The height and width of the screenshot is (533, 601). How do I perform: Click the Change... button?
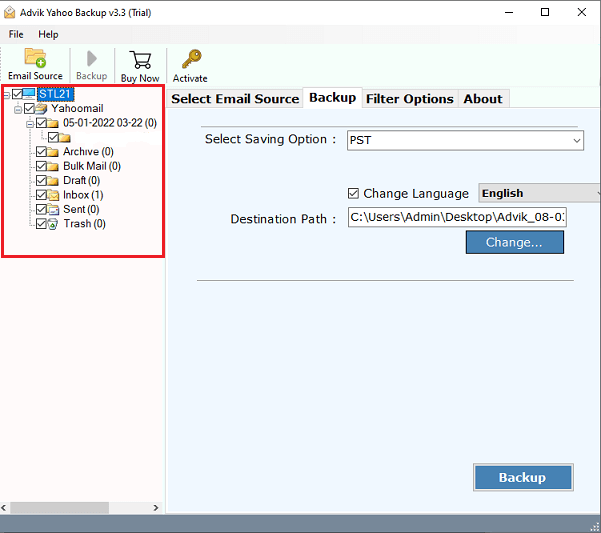(514, 242)
